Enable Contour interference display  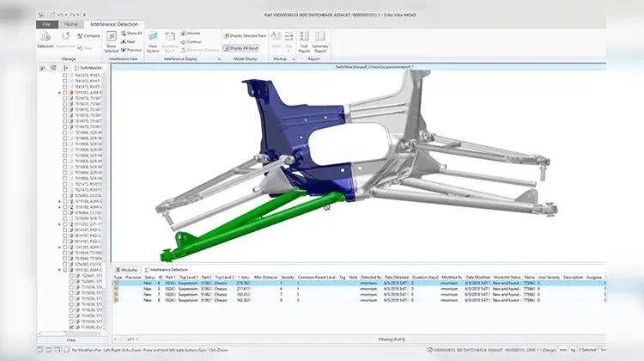pyautogui.click(x=191, y=41)
